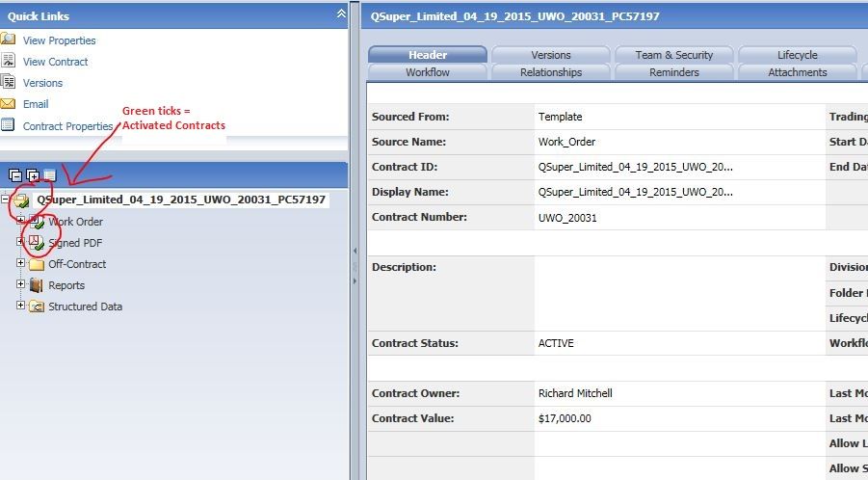The width and height of the screenshot is (868, 480).
Task: Click the Email envelope icon
Action: pos(8,103)
